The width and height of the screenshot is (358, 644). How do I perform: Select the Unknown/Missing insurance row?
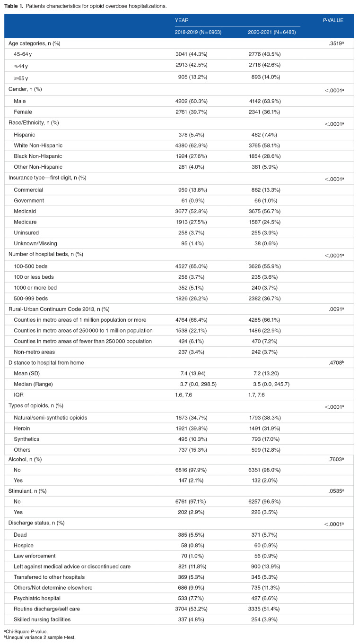click(x=179, y=243)
